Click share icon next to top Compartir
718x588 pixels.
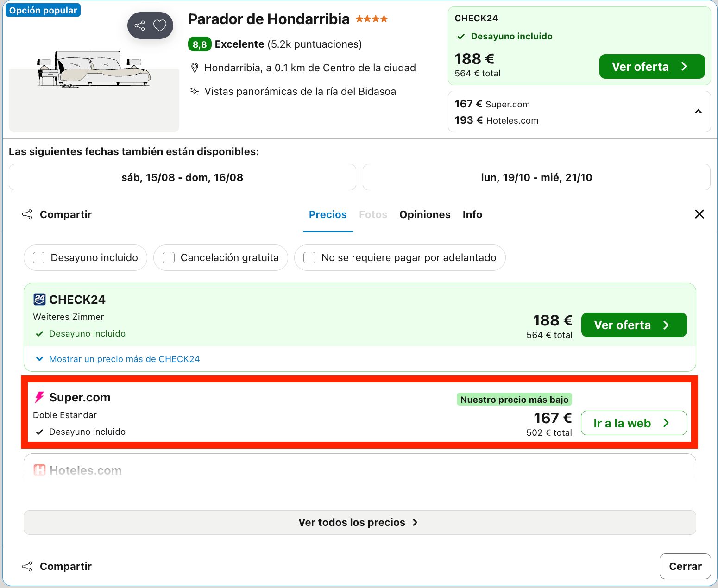pos(27,214)
